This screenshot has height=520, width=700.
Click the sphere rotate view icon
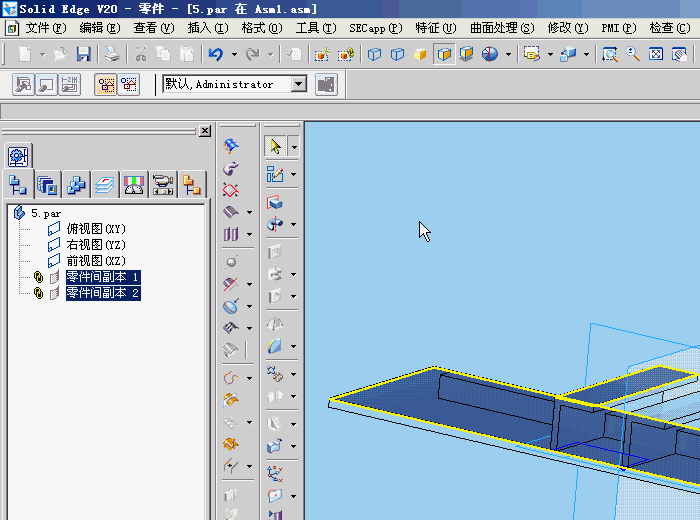(x=490, y=54)
